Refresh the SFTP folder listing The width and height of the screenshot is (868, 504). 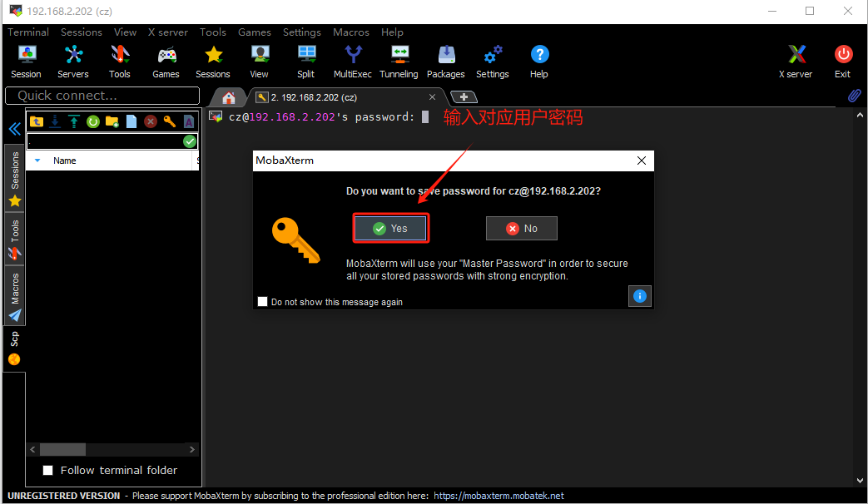(x=93, y=121)
